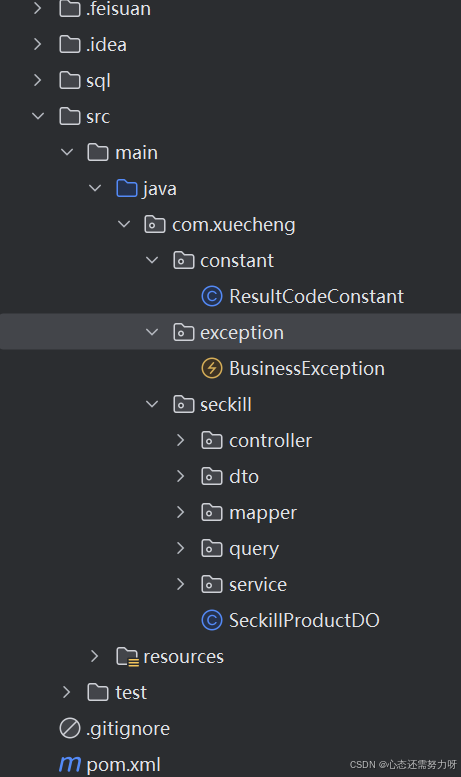This screenshot has width=461, height=777.
Task: Select the test folder name
Action: [x=131, y=693]
